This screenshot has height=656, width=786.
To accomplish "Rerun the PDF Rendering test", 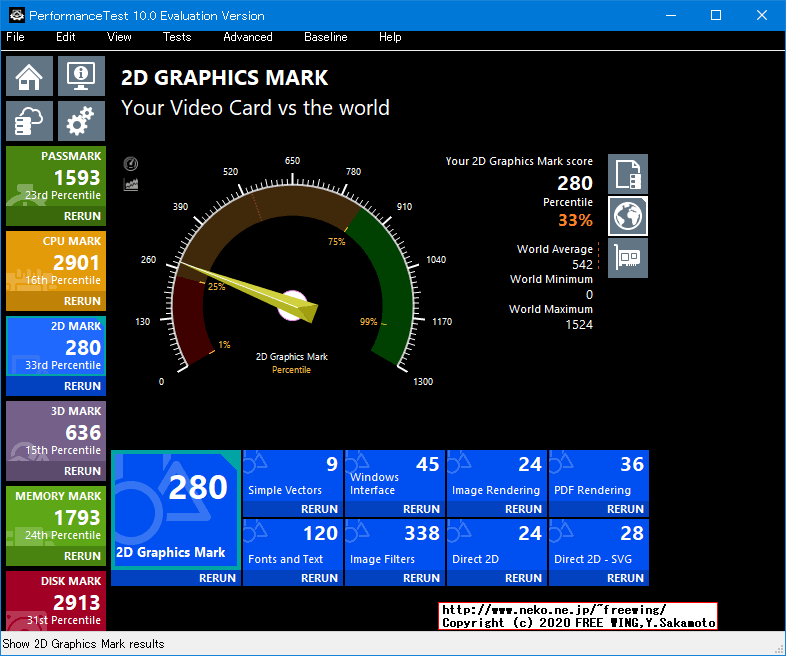I will (x=625, y=509).
